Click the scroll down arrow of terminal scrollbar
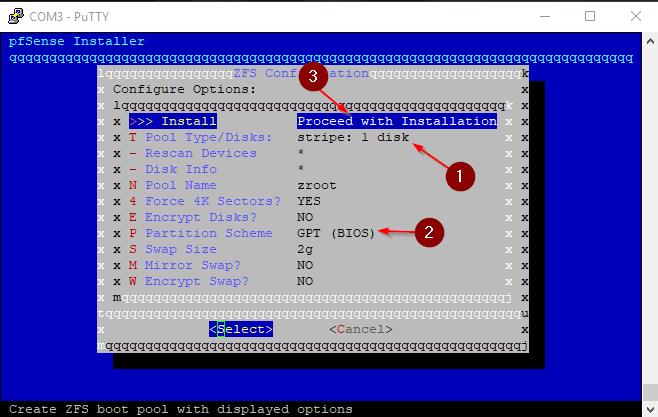 coord(650,409)
